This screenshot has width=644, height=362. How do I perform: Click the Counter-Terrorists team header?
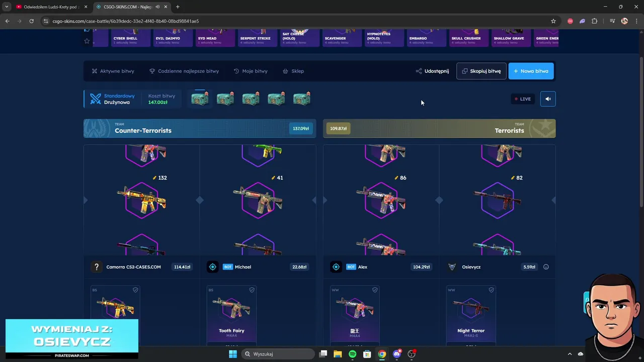(200, 128)
